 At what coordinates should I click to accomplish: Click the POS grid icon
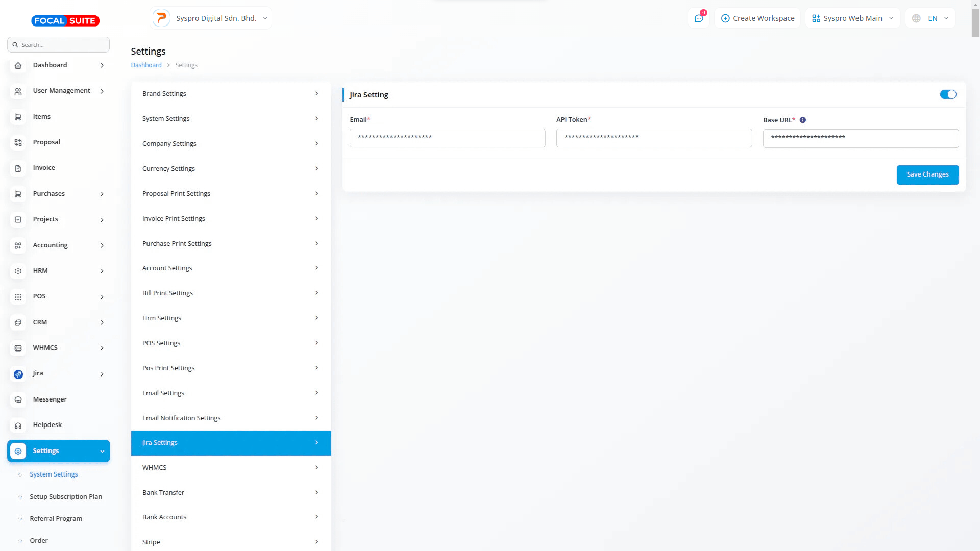(x=18, y=297)
